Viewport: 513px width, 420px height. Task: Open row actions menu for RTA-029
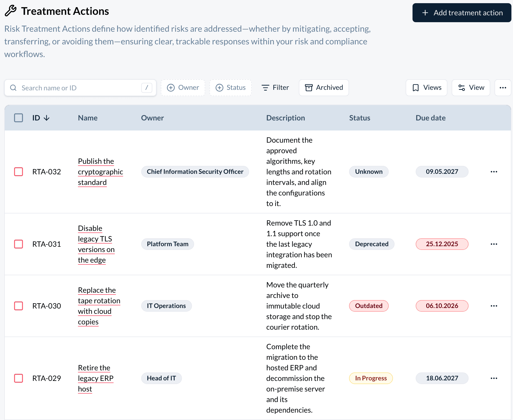pos(494,378)
